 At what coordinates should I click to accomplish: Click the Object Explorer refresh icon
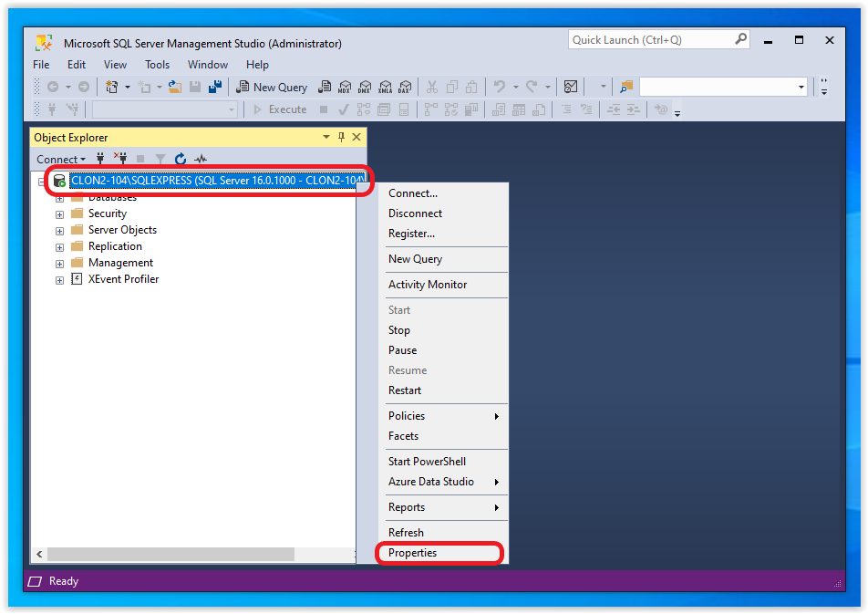click(181, 159)
